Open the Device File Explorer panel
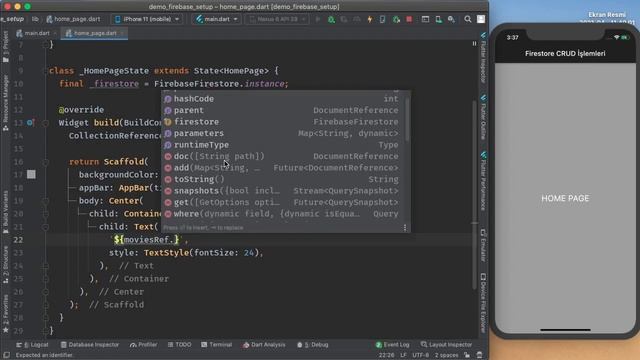Image resolution: width=640 pixels, height=360 pixels. pos(483,303)
